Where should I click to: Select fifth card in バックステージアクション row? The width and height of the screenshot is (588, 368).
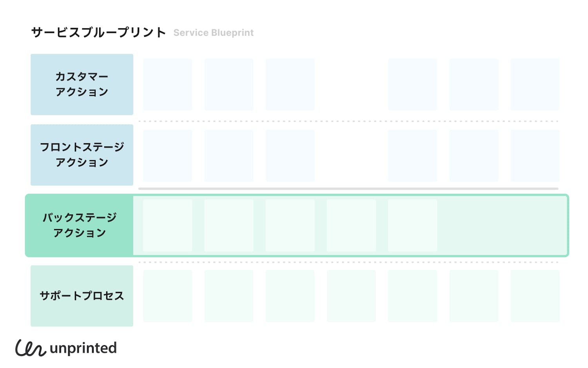pos(412,225)
